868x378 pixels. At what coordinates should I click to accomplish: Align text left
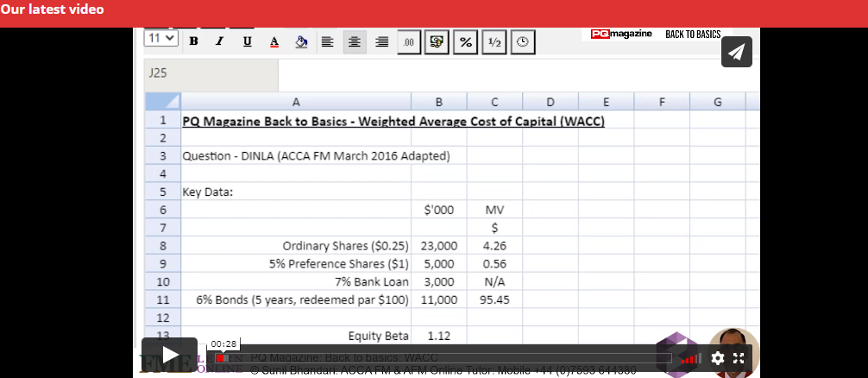328,42
